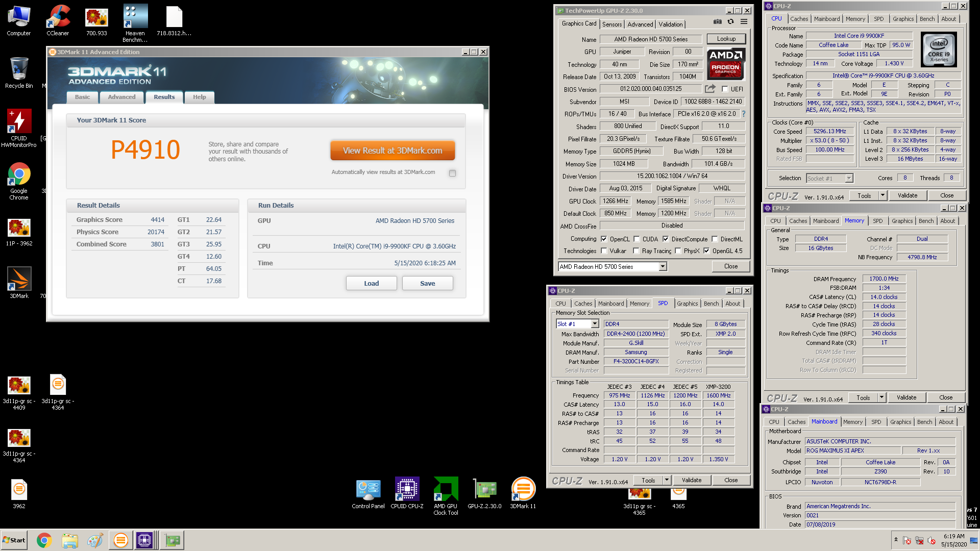The image size is (980, 551).
Task: Toggle DirectML checkbox in GPU-Z
Action: [x=715, y=239]
